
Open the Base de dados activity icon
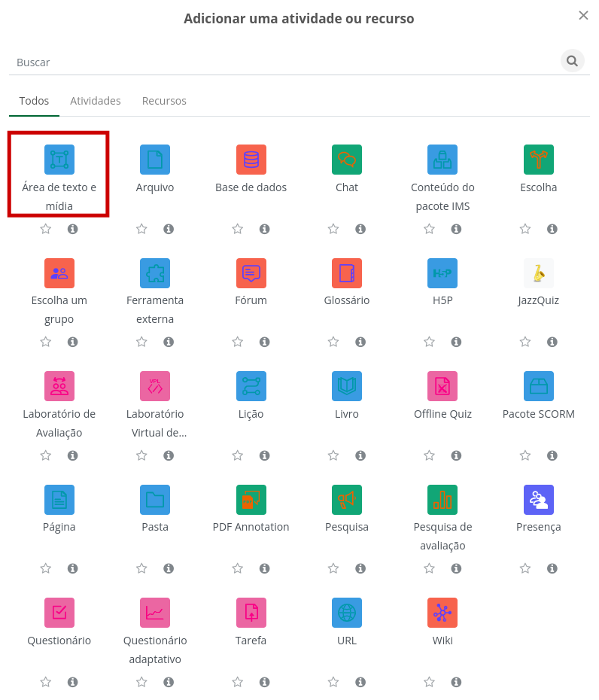click(x=251, y=160)
